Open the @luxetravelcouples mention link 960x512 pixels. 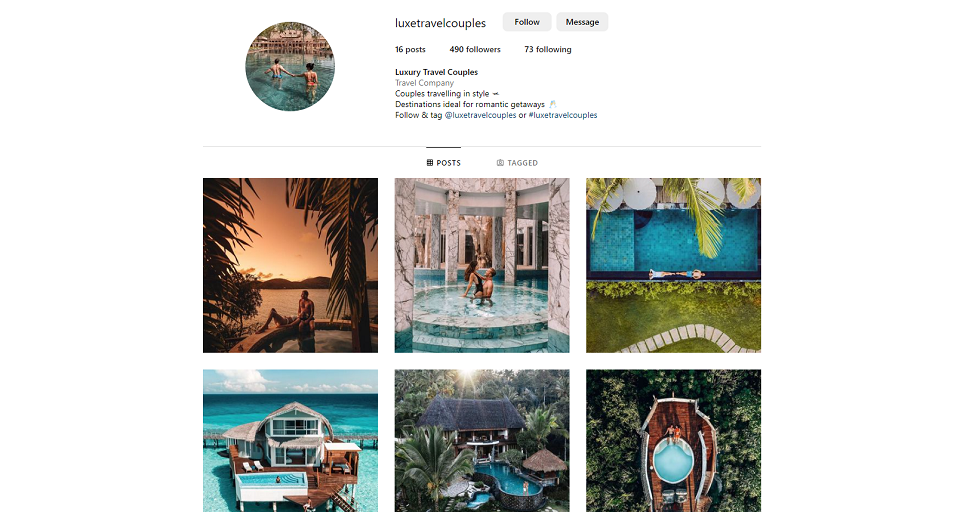coord(481,115)
